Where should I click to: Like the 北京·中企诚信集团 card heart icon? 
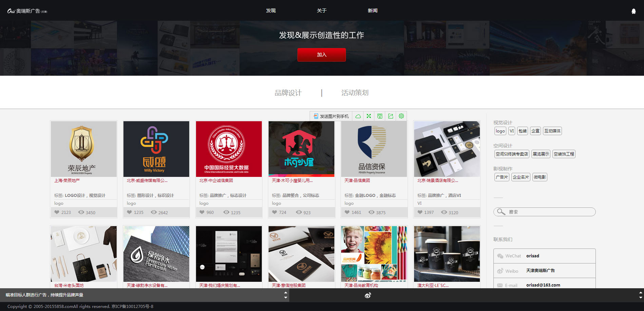point(202,212)
